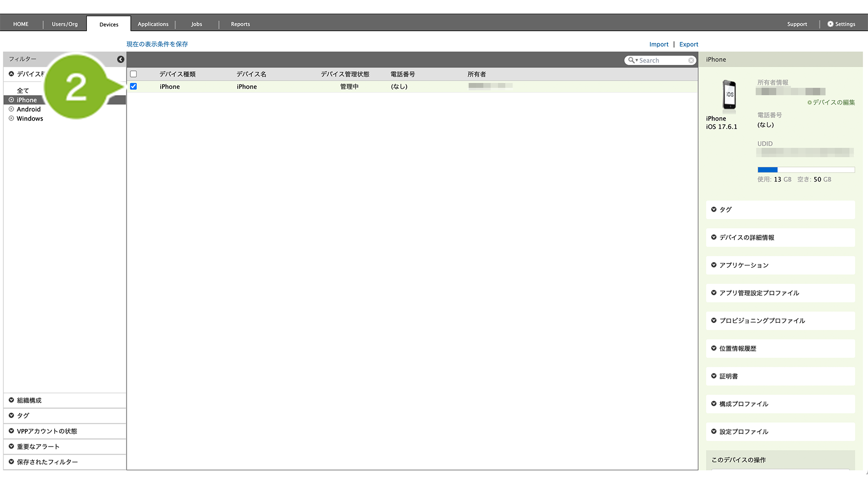Switch to the Reports tab
Viewport: 868px width, 488px height.
(240, 24)
